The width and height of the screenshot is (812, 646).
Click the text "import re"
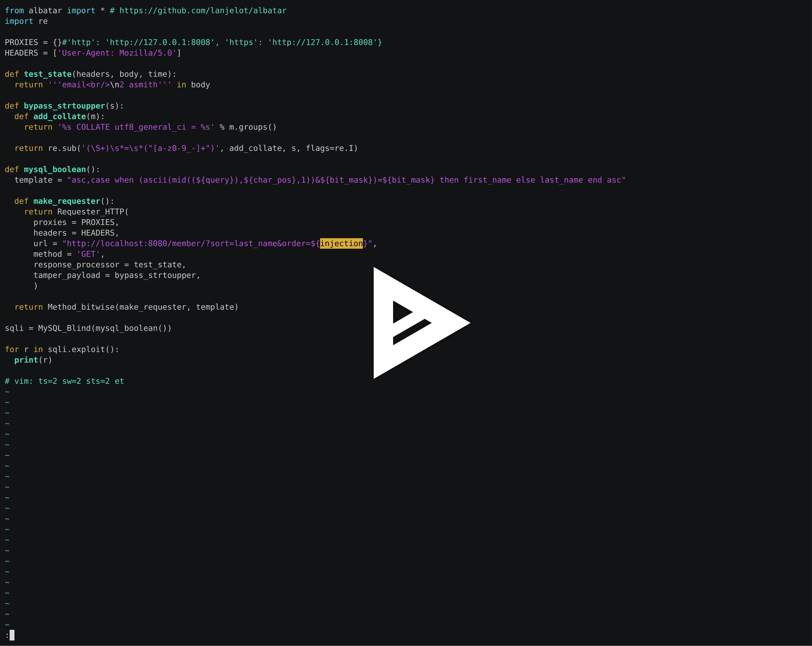point(26,21)
